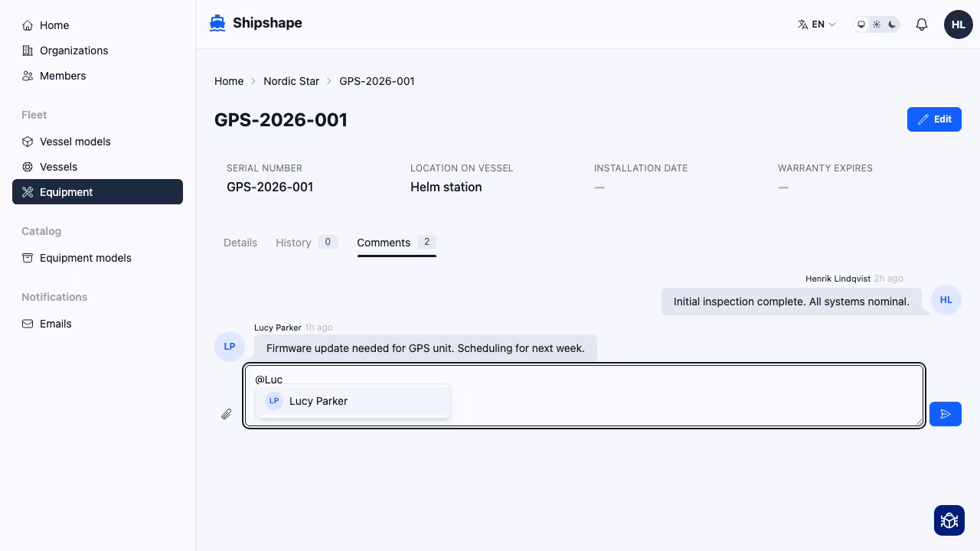The height and width of the screenshot is (551, 980).
Task: Click the gear widget icon at bottom right
Action: (x=949, y=520)
